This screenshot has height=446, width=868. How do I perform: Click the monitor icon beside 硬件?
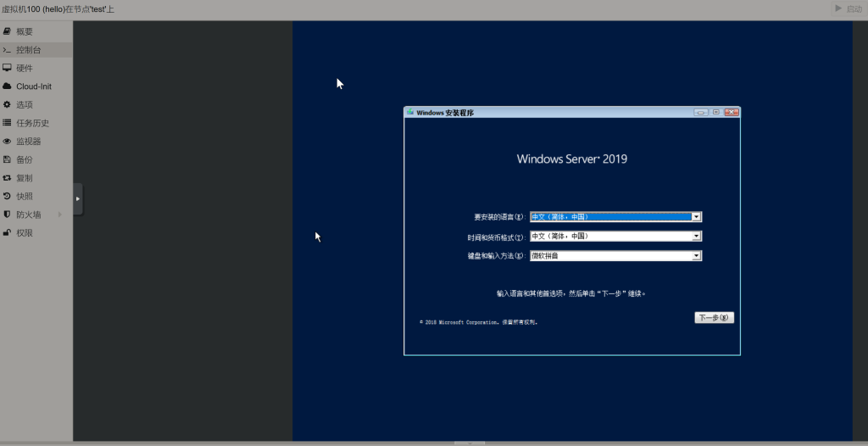tap(7, 68)
